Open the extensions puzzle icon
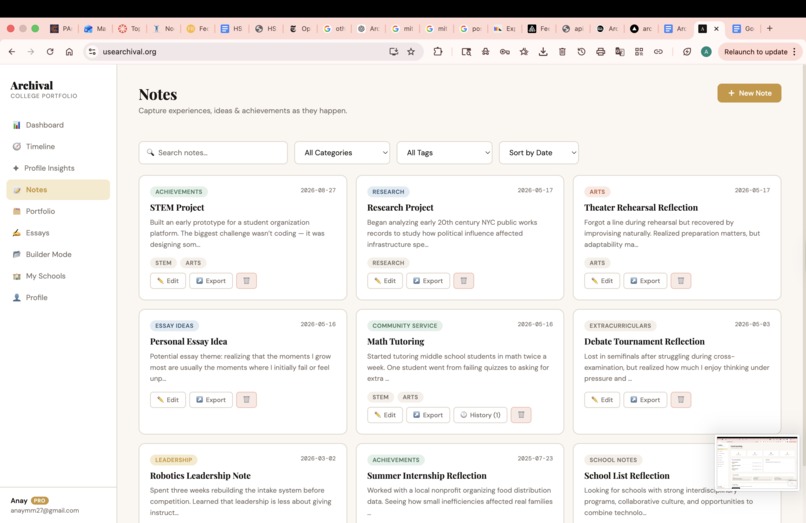Viewport: 806px width, 523px height. [x=438, y=51]
